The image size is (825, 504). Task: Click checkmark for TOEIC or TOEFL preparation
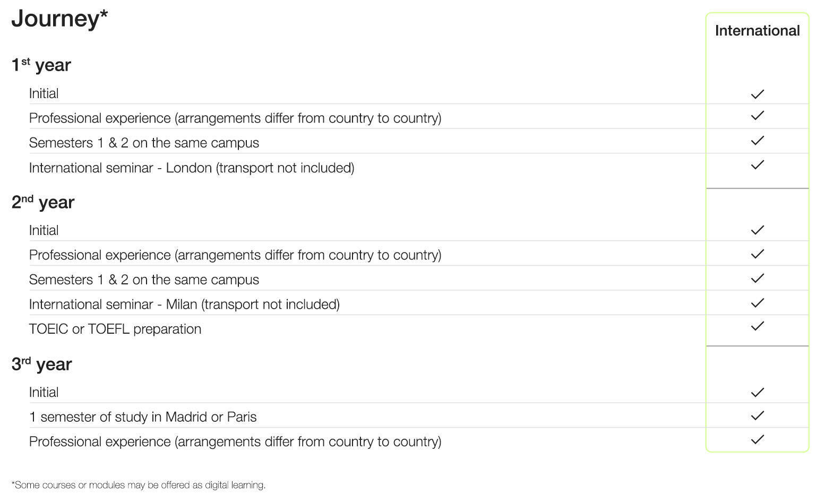coord(758,326)
